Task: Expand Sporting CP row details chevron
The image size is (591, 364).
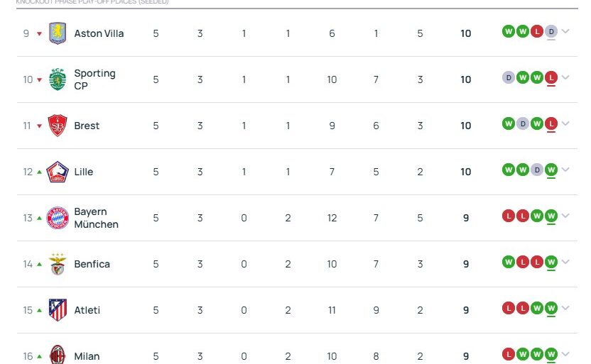Action: [x=565, y=77]
